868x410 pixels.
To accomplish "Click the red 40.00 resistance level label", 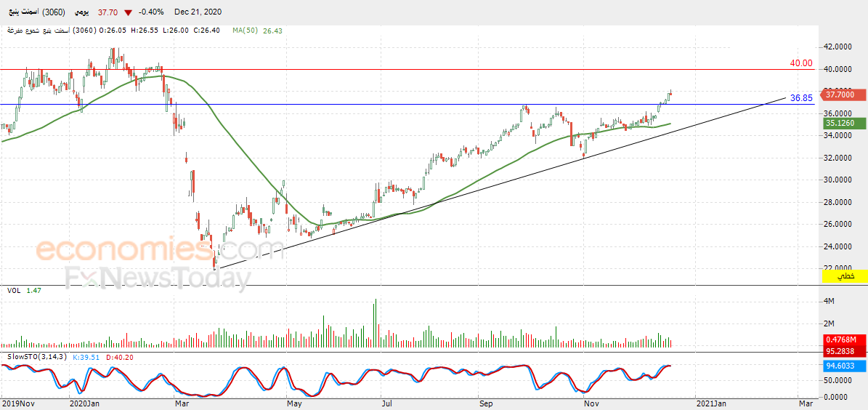I will (x=802, y=64).
